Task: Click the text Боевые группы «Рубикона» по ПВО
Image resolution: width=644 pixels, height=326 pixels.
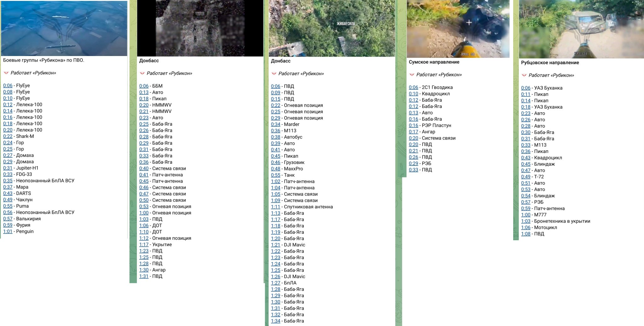Action: coord(44,60)
